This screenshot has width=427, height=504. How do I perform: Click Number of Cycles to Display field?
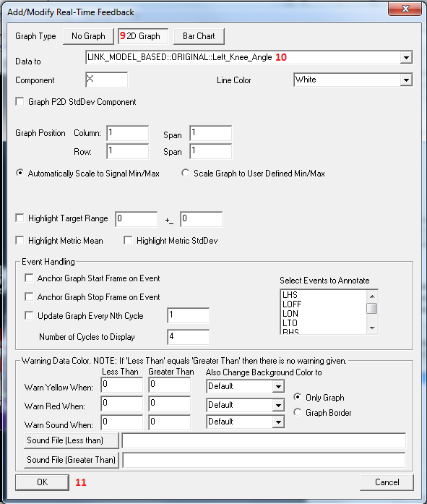[189, 336]
